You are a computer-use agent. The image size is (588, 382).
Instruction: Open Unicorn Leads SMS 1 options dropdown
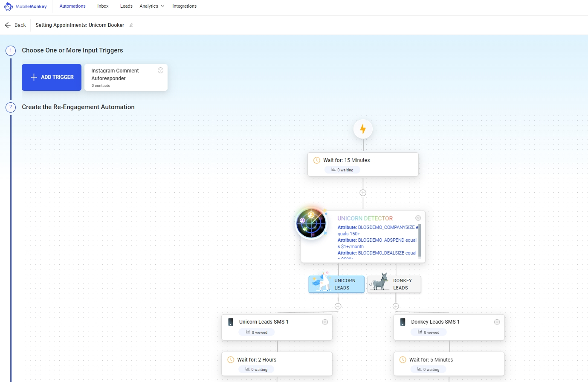[325, 322]
